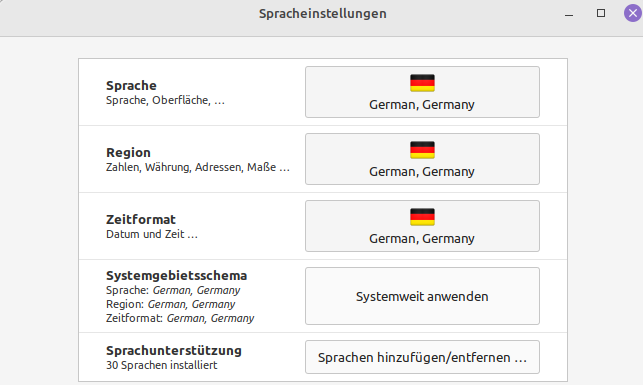Minimize the Spracheinstellungen window
The height and width of the screenshot is (385, 643).
(569, 14)
